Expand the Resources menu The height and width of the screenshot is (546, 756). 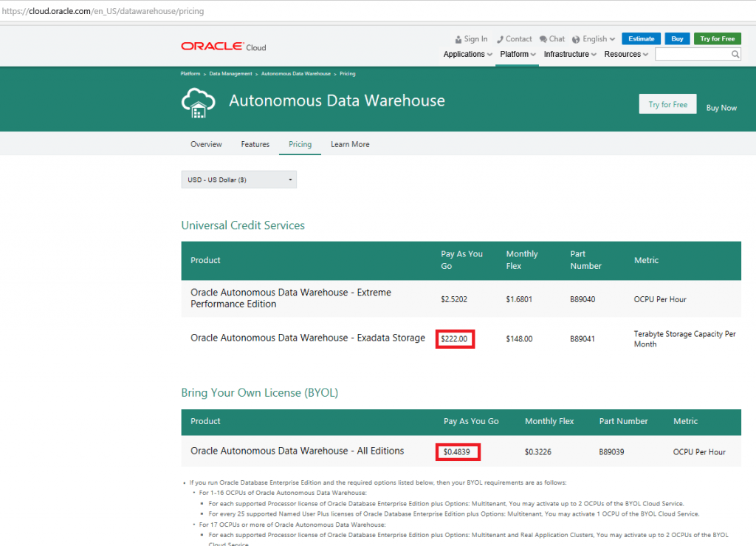pyautogui.click(x=626, y=54)
